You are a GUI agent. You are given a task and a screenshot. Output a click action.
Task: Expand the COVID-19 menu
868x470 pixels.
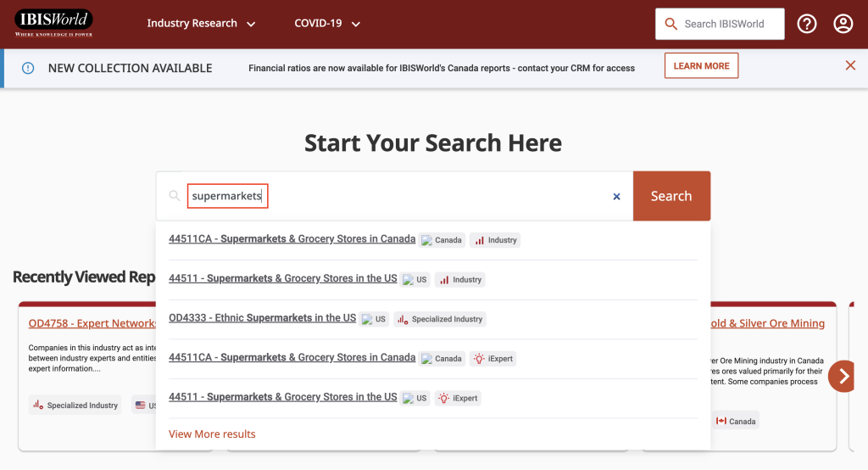click(x=327, y=24)
